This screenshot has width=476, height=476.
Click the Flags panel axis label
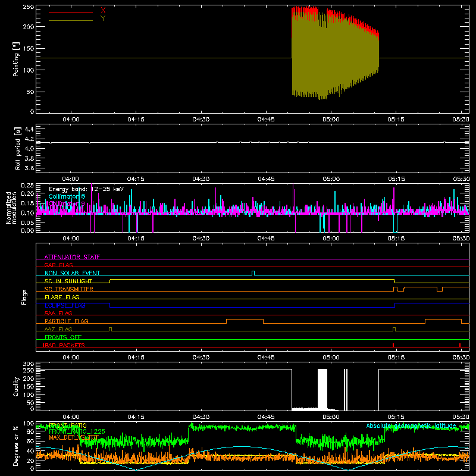(x=24, y=297)
